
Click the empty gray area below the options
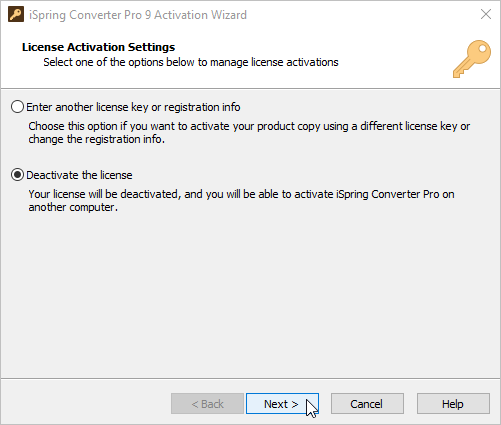tap(250, 293)
